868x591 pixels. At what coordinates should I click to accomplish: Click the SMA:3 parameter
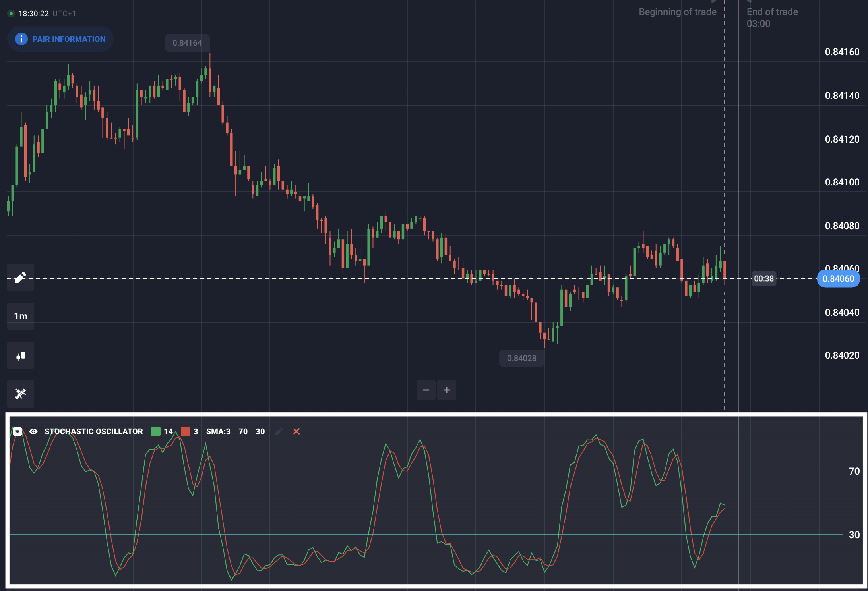click(218, 431)
